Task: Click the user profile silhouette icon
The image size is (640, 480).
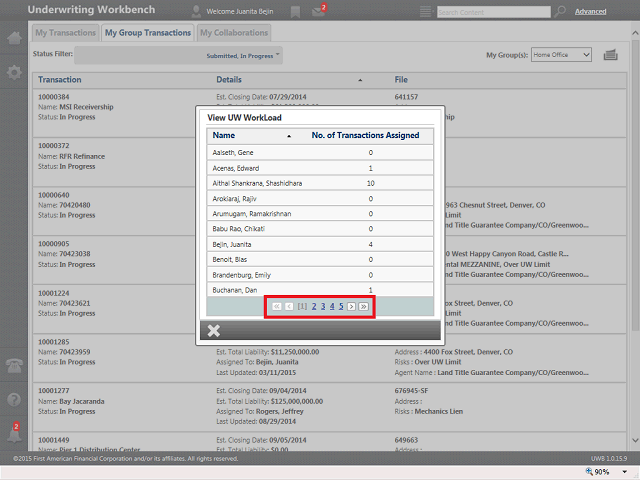Action: tap(196, 11)
